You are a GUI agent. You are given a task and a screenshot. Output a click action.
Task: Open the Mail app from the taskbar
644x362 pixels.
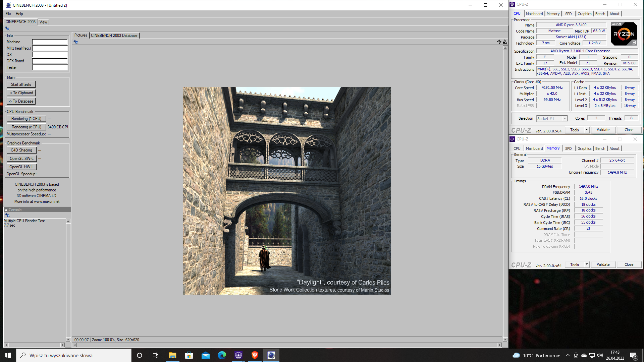point(205,355)
